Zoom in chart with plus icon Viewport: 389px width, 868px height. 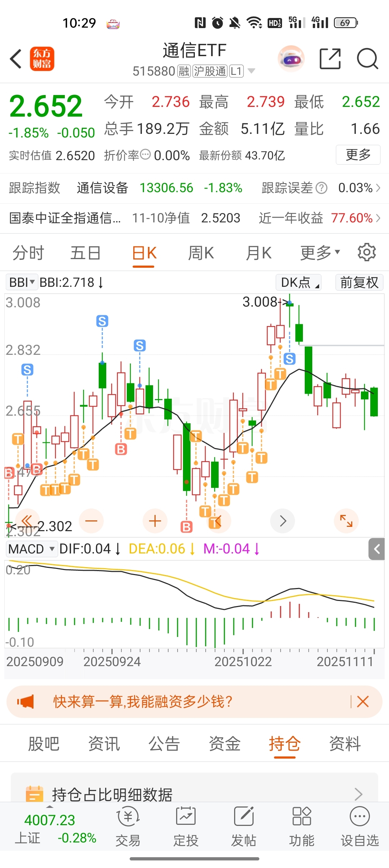(155, 521)
